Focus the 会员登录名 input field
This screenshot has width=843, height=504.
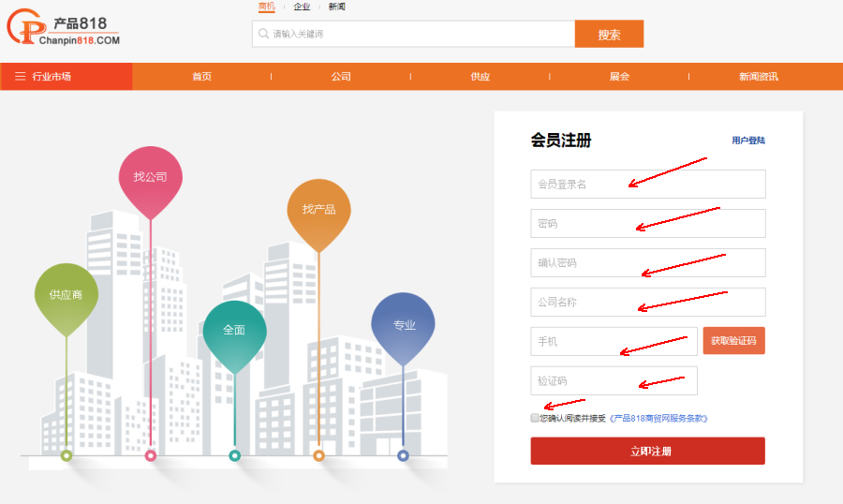coord(647,185)
